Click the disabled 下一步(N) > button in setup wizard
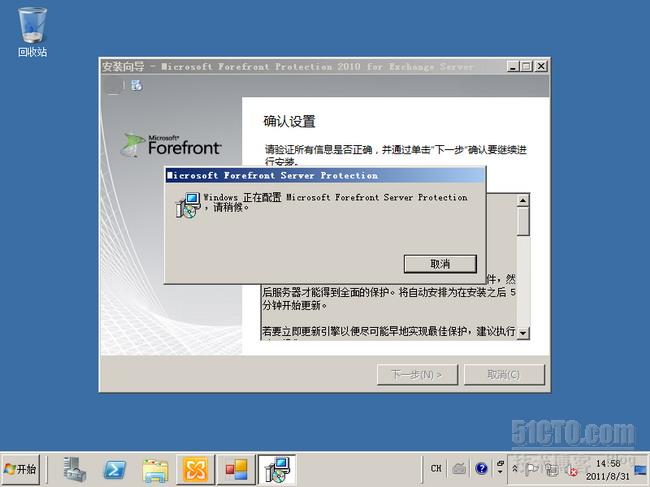Image resolution: width=650 pixels, height=487 pixels. [417, 375]
